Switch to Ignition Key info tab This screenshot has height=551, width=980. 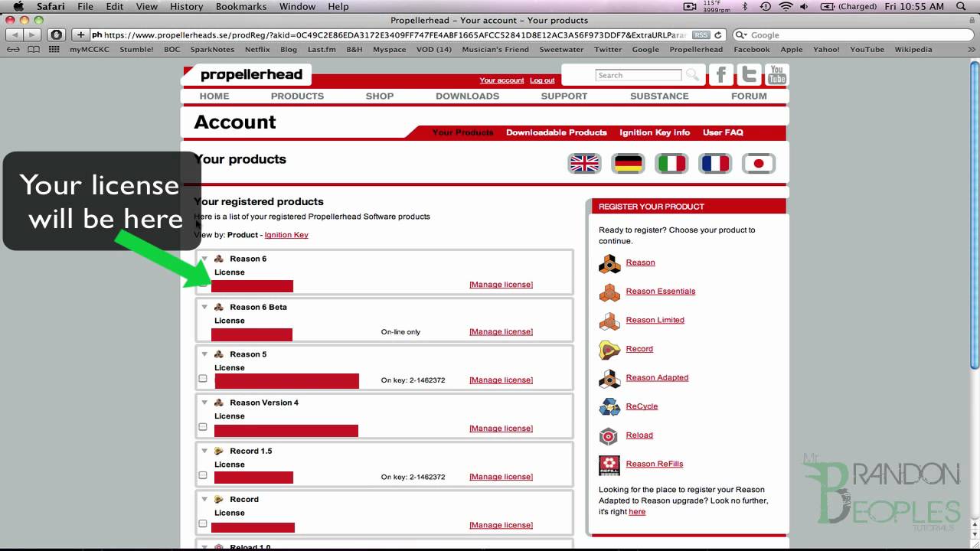(655, 132)
